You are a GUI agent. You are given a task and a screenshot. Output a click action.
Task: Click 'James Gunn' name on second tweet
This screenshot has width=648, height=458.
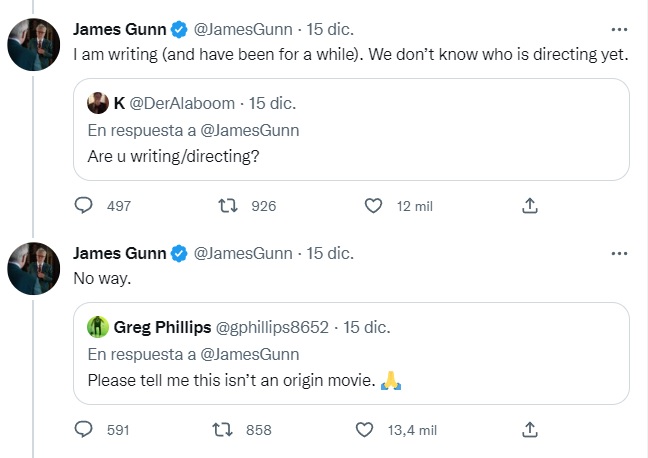point(120,253)
